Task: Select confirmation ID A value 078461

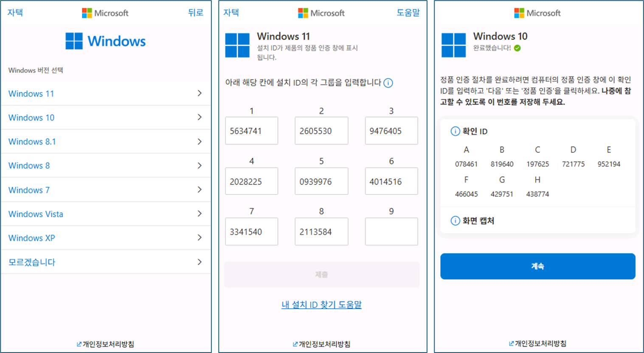Action: pos(466,164)
